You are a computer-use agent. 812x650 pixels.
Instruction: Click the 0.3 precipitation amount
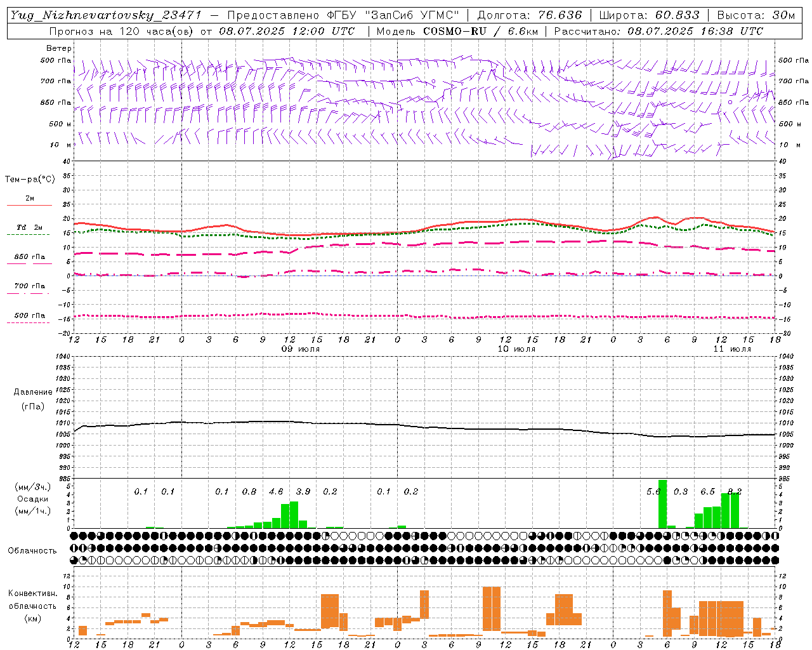[x=681, y=492]
